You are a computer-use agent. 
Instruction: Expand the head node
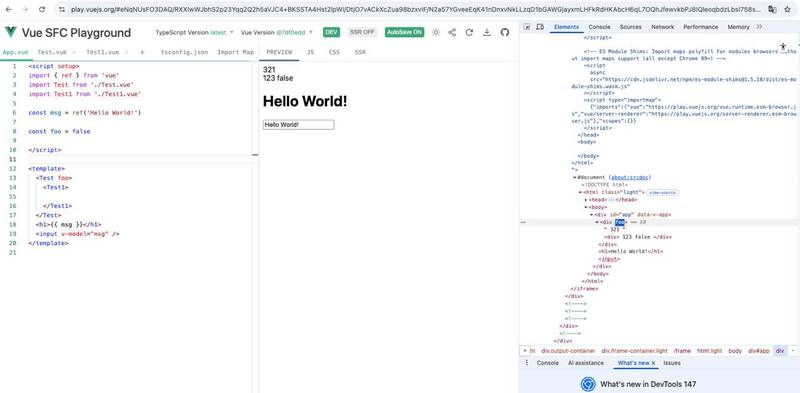[586, 200]
